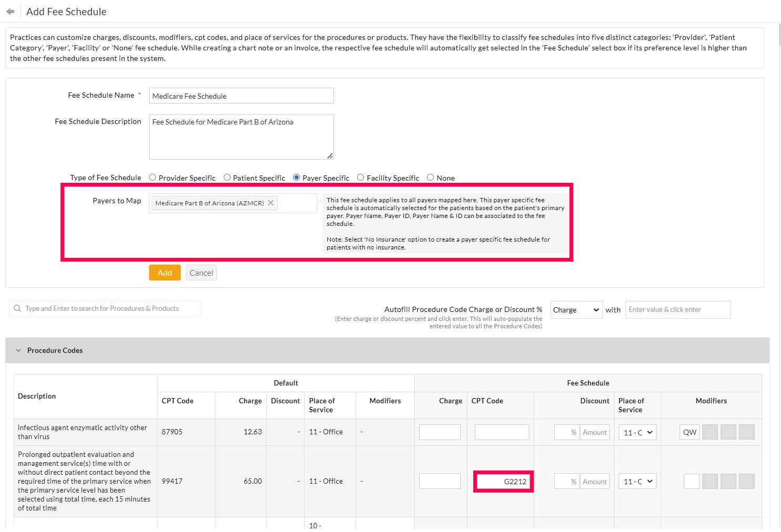Select the None fee schedule type
The height and width of the screenshot is (532, 781).
pyautogui.click(x=430, y=178)
